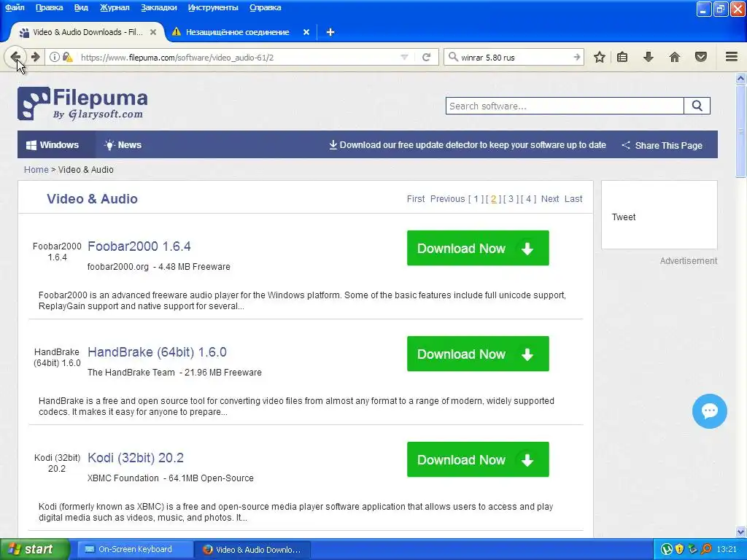Submit browser search with go arrow
Screen dimensions: 747x560
(x=576, y=57)
